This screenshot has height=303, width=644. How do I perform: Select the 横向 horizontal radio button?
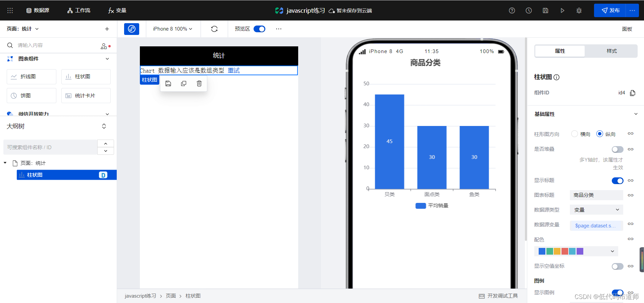[575, 134]
